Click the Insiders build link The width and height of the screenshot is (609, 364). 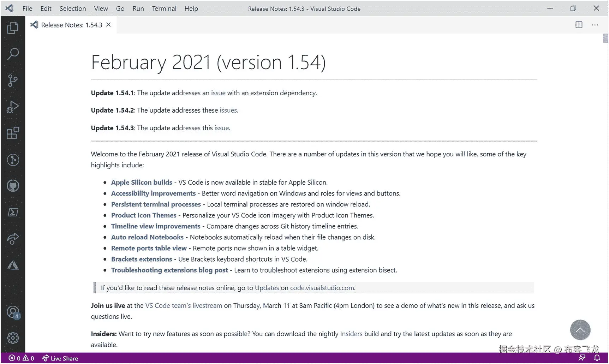(351, 334)
